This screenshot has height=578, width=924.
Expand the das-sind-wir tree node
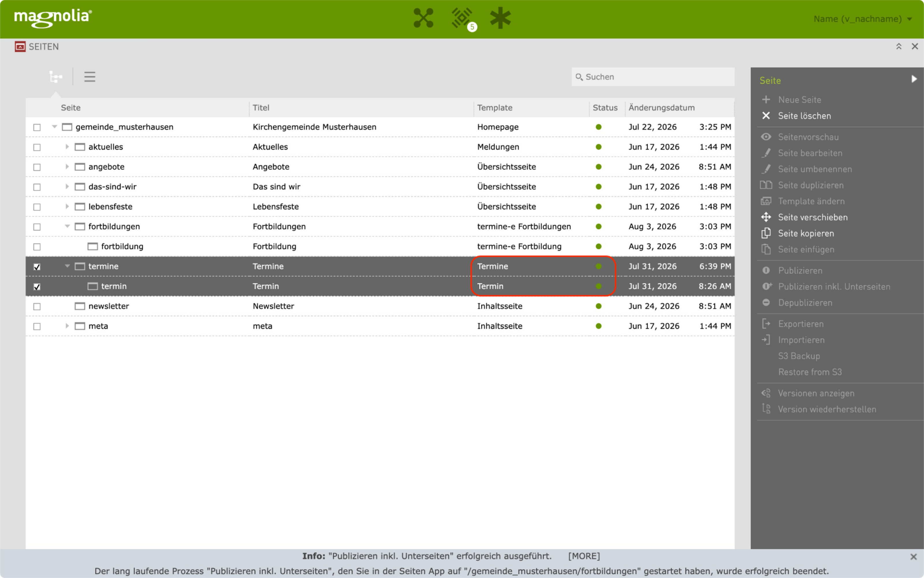coord(67,187)
